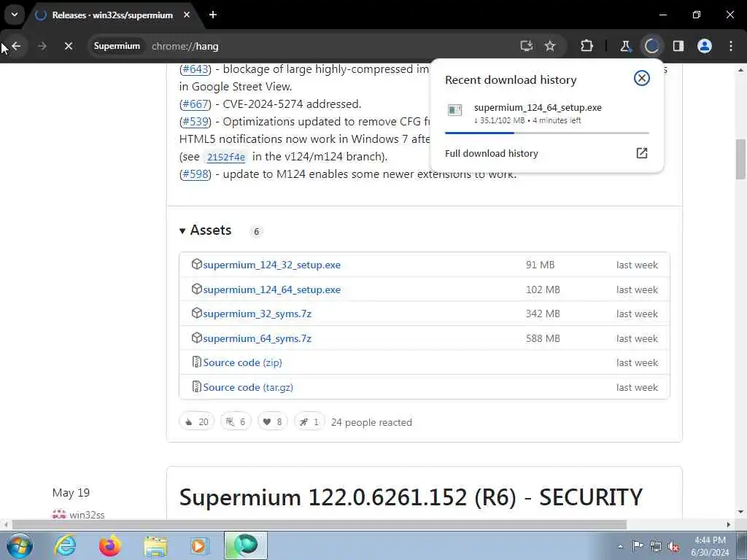The height and width of the screenshot is (560, 747).
Task: Stop page loading with X button
Action: coord(68,46)
